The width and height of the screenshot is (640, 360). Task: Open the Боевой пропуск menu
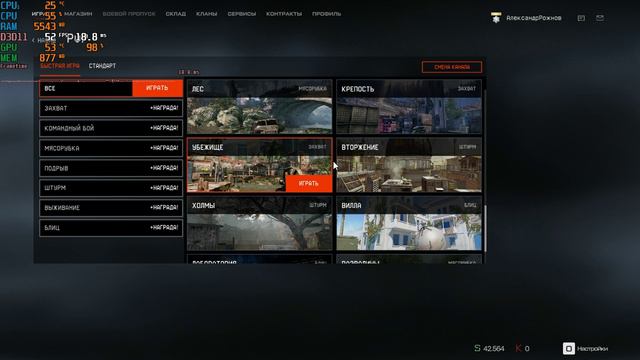(x=129, y=14)
